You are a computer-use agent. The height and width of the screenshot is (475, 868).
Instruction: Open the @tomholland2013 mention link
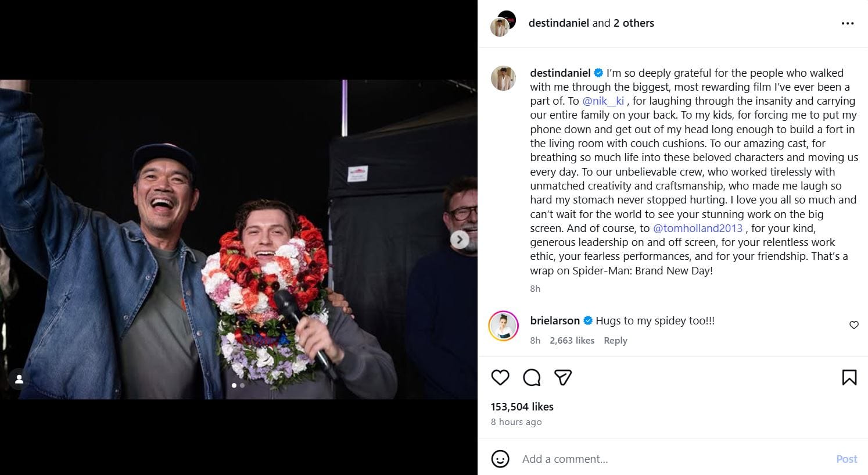point(698,228)
